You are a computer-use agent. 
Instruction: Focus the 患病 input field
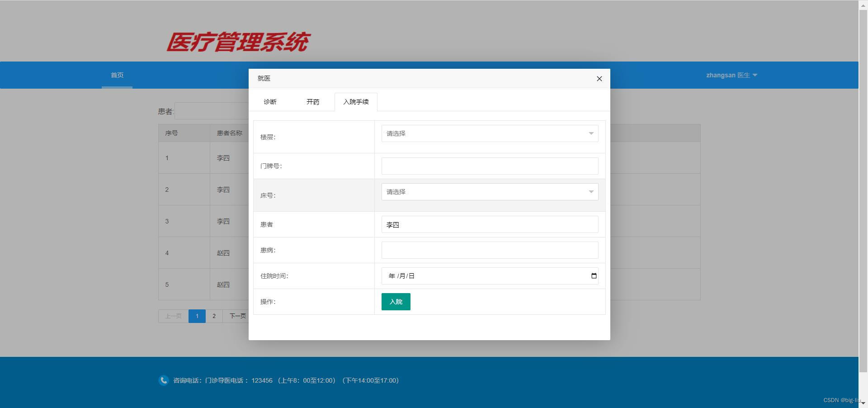490,250
